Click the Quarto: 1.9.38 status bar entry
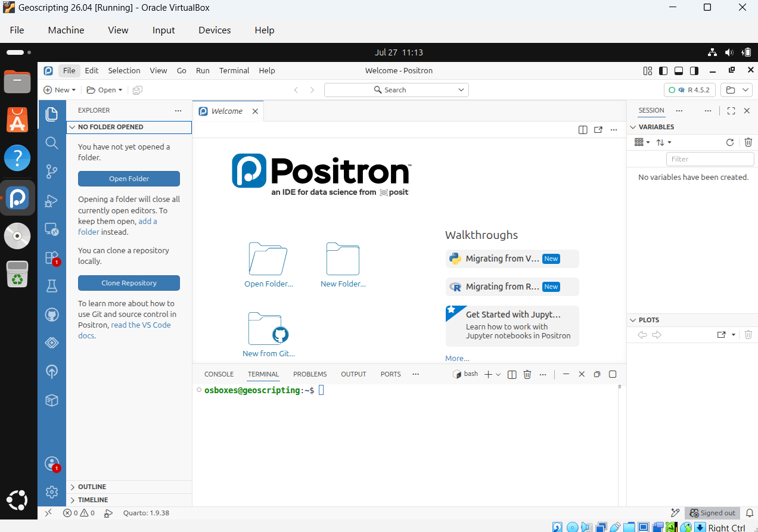This screenshot has height=532, width=758. pos(146,513)
